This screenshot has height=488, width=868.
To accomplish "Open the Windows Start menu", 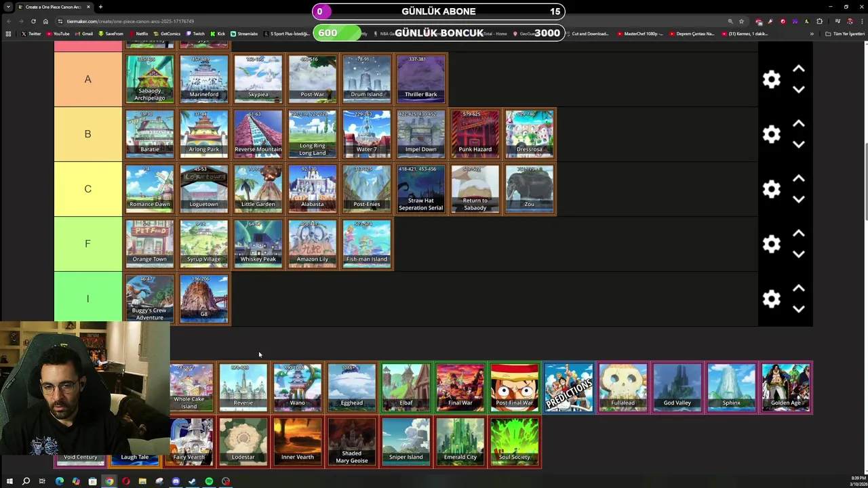I will coord(9,481).
